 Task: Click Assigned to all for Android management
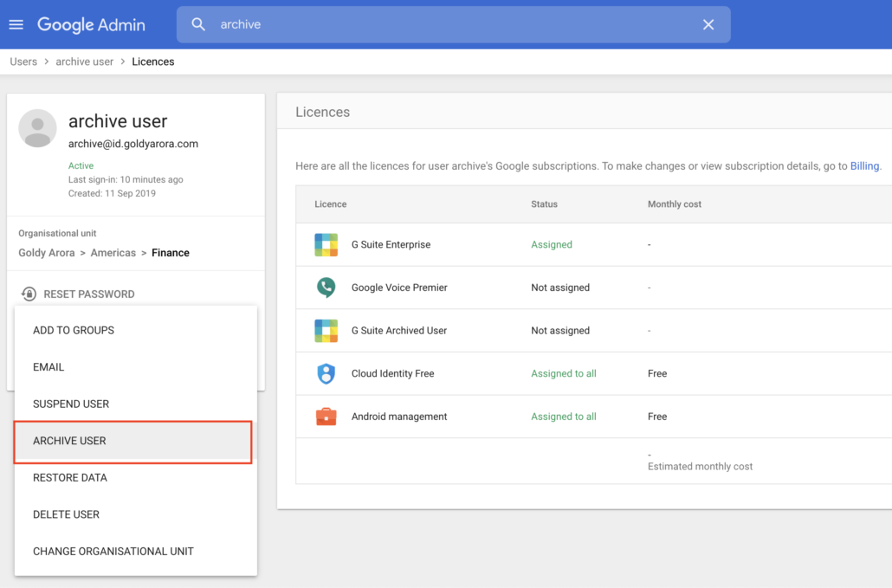click(563, 417)
